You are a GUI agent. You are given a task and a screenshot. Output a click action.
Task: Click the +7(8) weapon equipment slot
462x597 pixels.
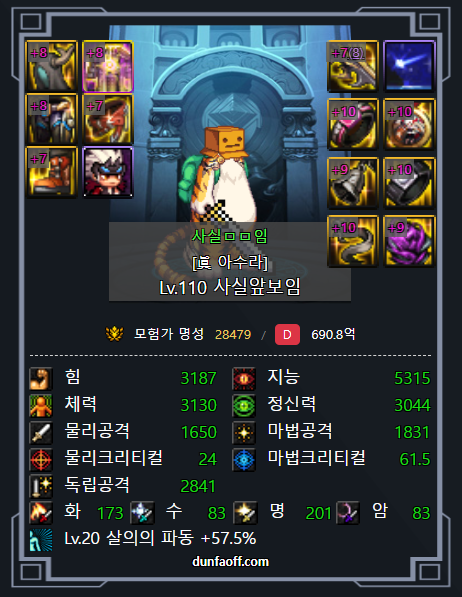(353, 66)
